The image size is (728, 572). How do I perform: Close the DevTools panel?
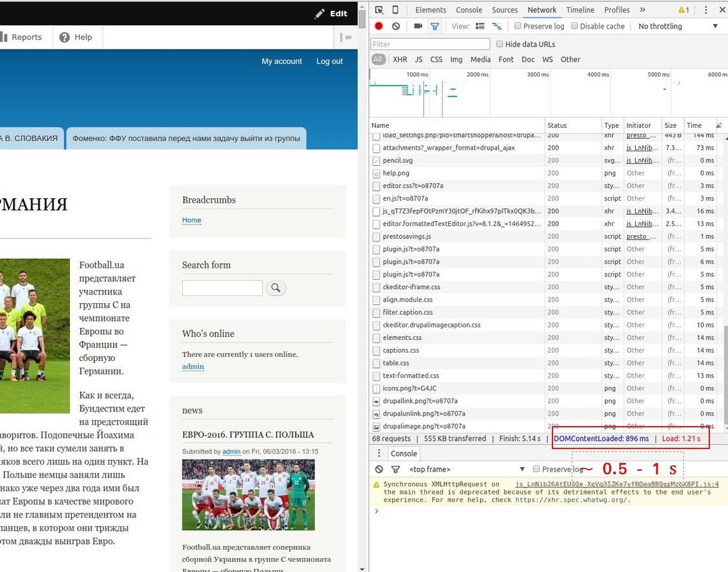click(x=722, y=10)
